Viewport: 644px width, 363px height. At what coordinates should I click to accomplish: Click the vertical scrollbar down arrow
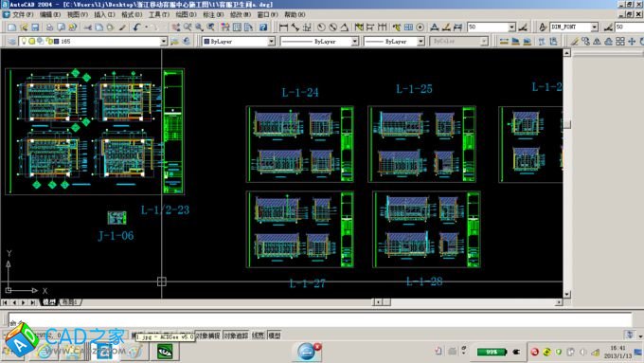(566, 295)
